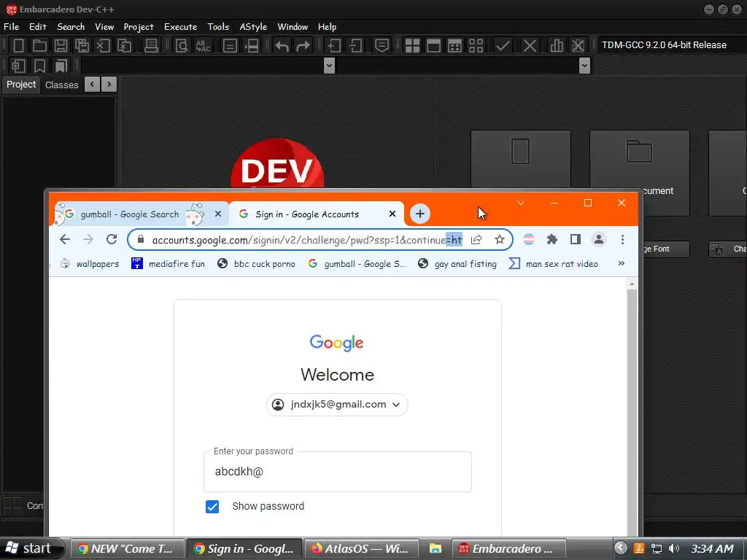The width and height of the screenshot is (747, 560).
Task: Click the Print icon in Dev-C++ toolbar
Action: [151, 46]
